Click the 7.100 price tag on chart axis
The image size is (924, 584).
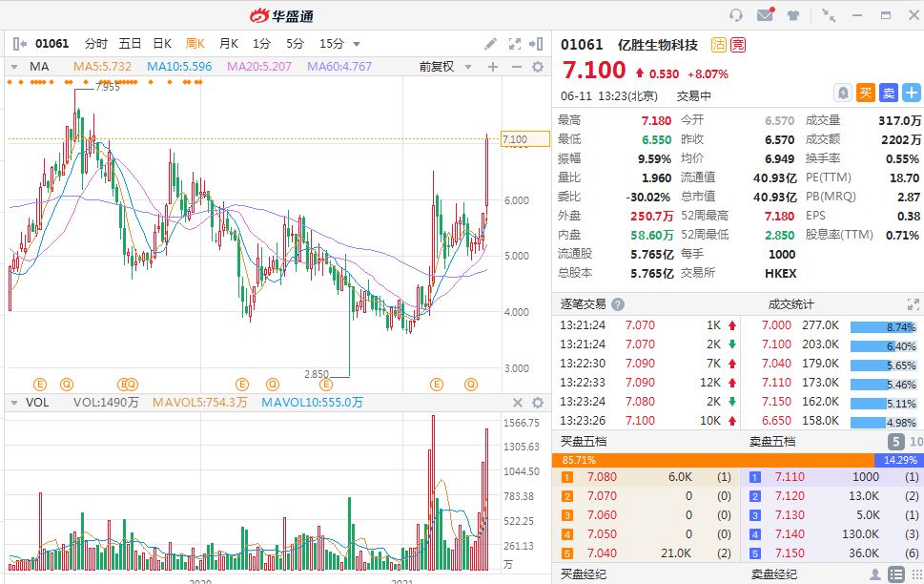coord(524,139)
